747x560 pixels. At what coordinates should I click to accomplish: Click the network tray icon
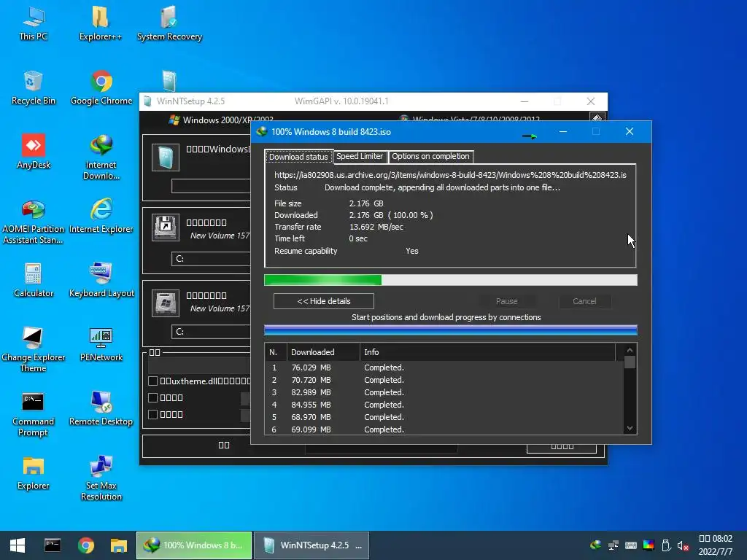pyautogui.click(x=613, y=545)
